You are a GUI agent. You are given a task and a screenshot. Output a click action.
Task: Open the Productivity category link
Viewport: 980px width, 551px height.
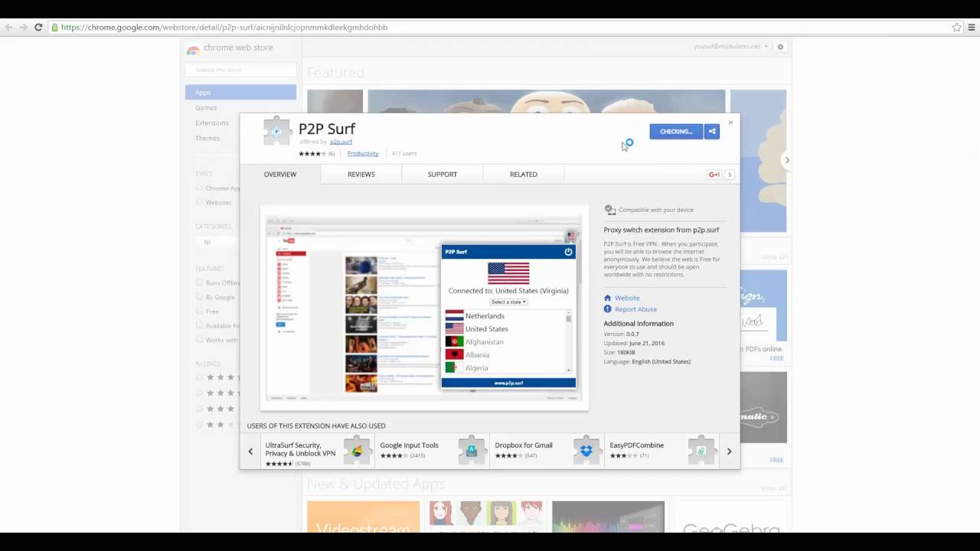(363, 153)
